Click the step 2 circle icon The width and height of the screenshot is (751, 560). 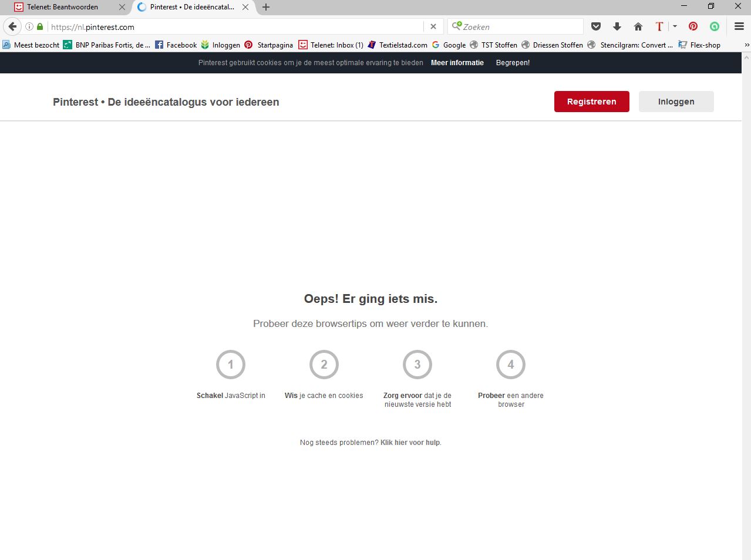pos(324,365)
